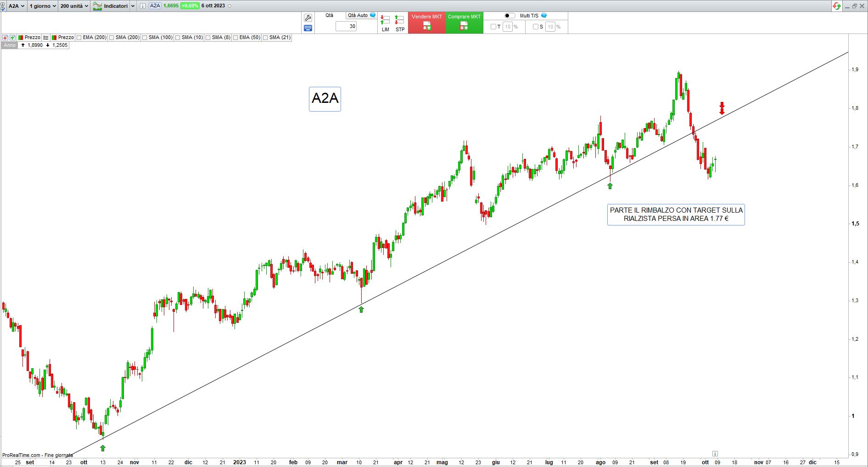Click the red down-arrow icon in indicator bar

tap(5, 38)
